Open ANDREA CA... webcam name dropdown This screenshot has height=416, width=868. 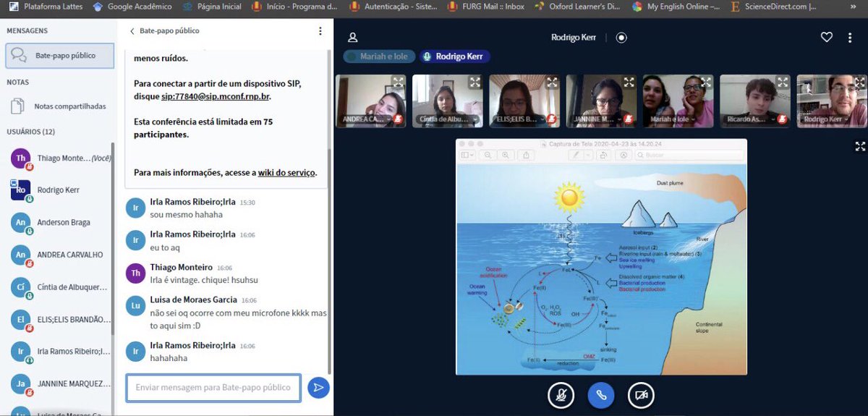point(365,119)
